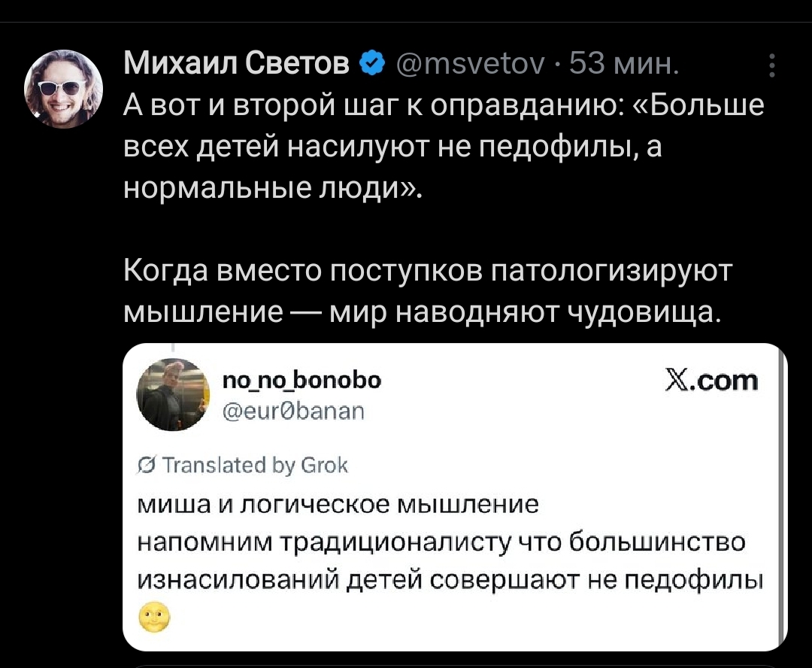Click the X.com logo in quoted post
812x668 pixels.
(x=712, y=382)
